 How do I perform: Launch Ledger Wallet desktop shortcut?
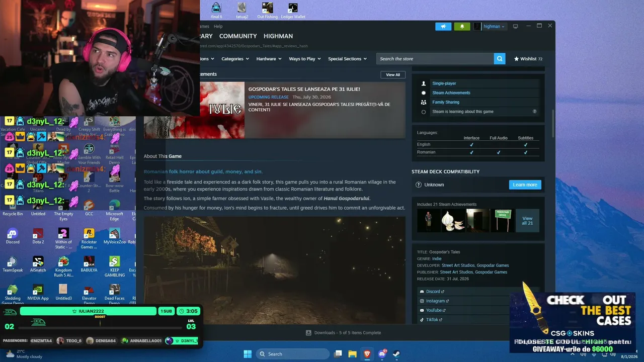click(x=293, y=10)
